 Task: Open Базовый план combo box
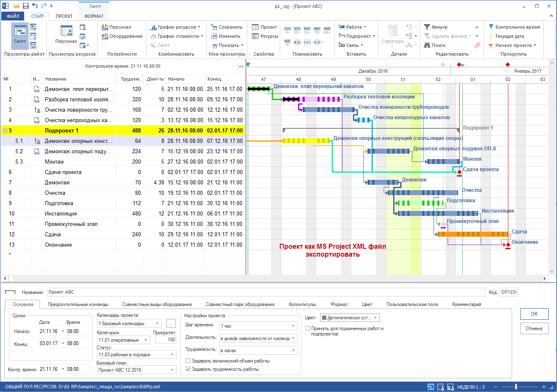136,370
